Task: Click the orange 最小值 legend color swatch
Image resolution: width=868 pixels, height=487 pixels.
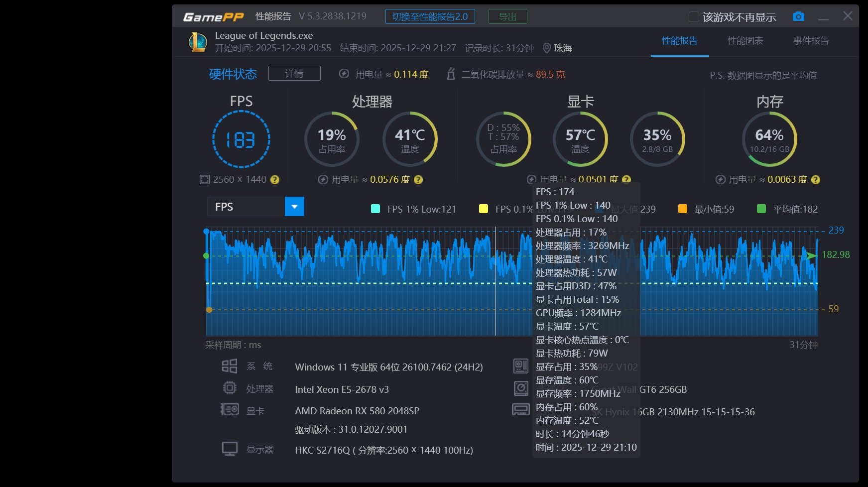Action: pos(683,209)
